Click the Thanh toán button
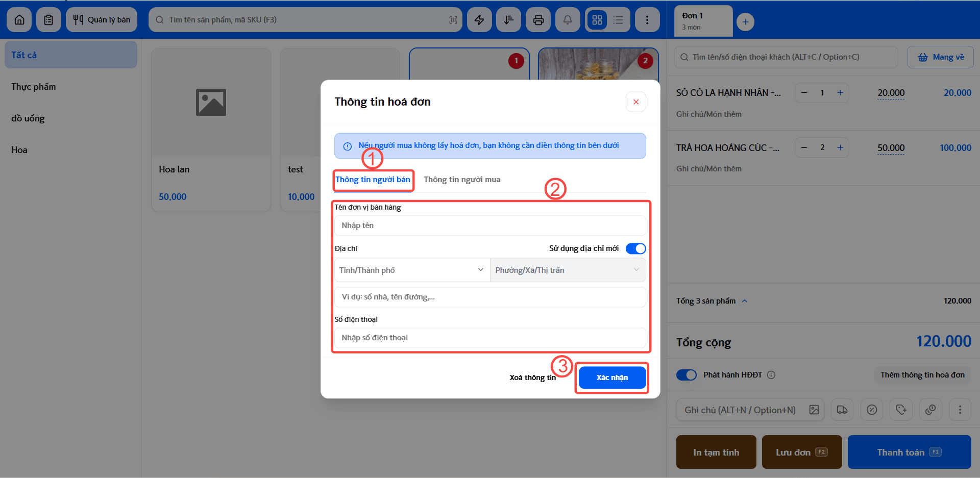Viewport: 980px width, 478px height. (x=909, y=452)
